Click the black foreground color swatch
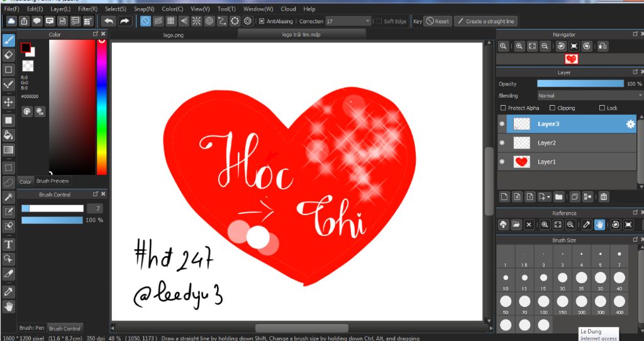 click(x=25, y=48)
